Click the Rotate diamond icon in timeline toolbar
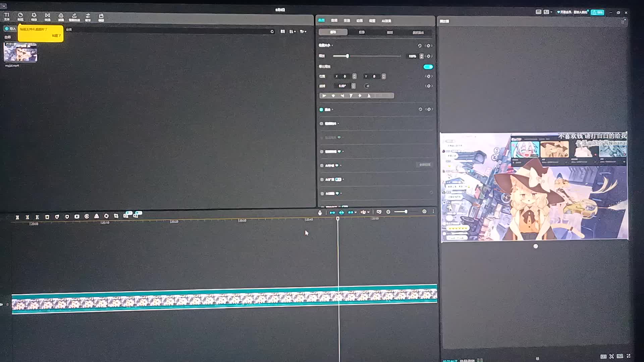Viewport: 644px width, 362px height. click(106, 216)
